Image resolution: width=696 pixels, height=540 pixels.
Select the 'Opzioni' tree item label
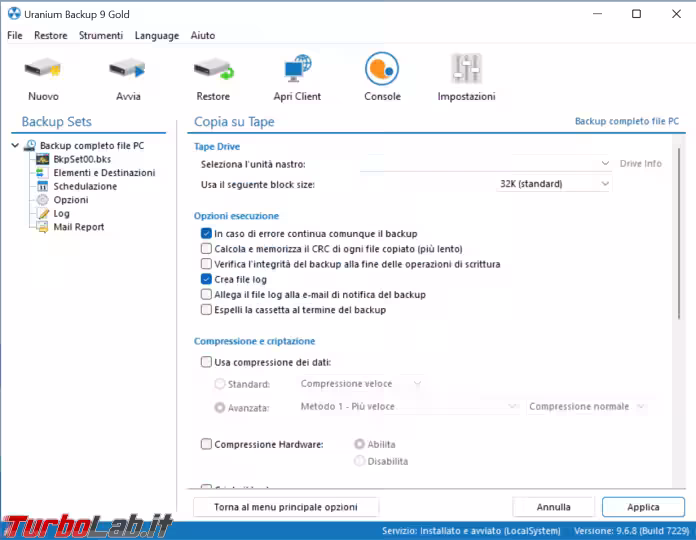71,200
